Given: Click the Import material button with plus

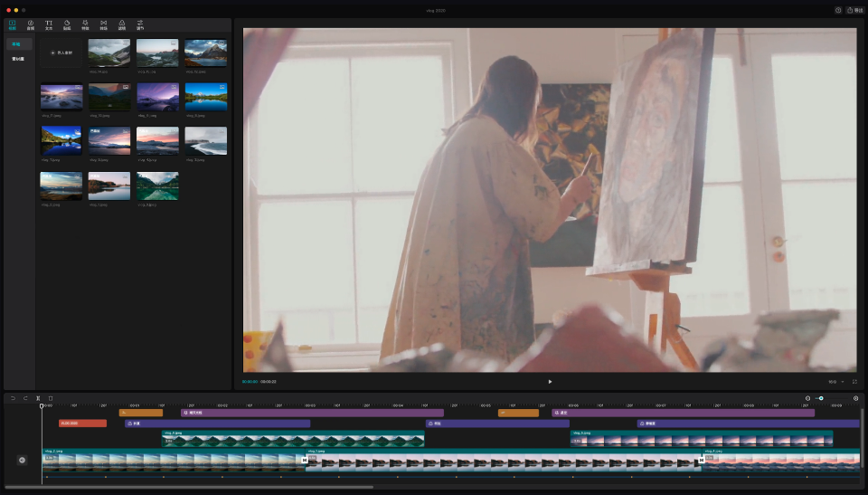Looking at the screenshot, I should pos(61,52).
